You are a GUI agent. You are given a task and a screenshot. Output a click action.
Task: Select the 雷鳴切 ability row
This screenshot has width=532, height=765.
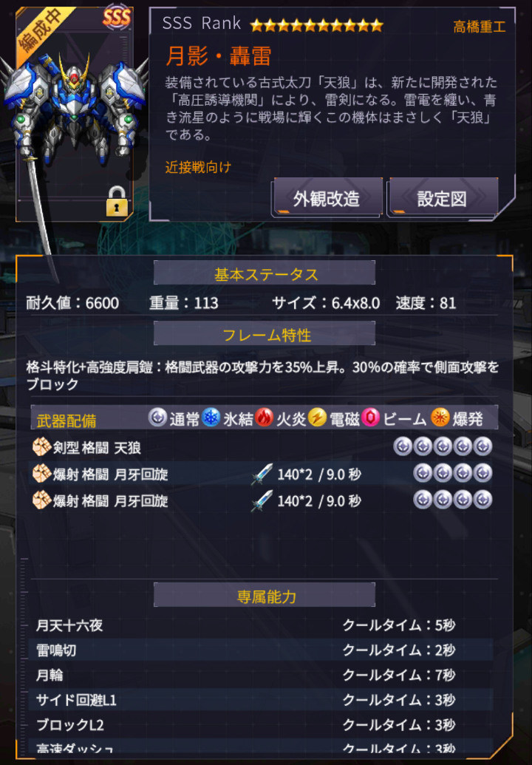click(262, 650)
